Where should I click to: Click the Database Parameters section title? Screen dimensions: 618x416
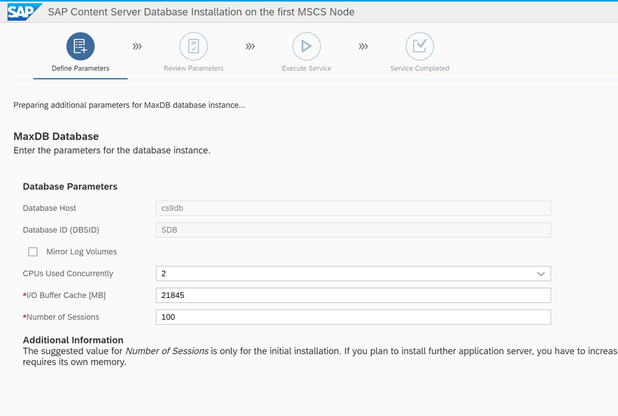coord(70,187)
